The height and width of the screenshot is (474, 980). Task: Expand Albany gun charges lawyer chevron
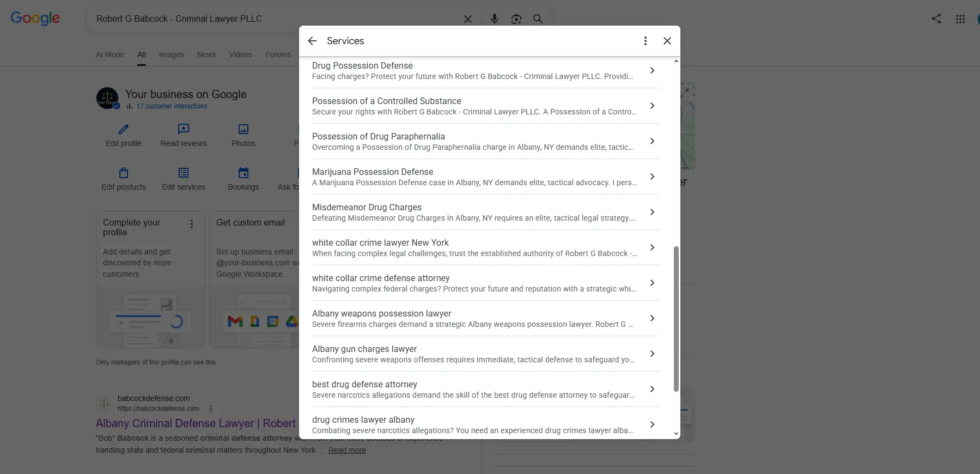point(652,354)
